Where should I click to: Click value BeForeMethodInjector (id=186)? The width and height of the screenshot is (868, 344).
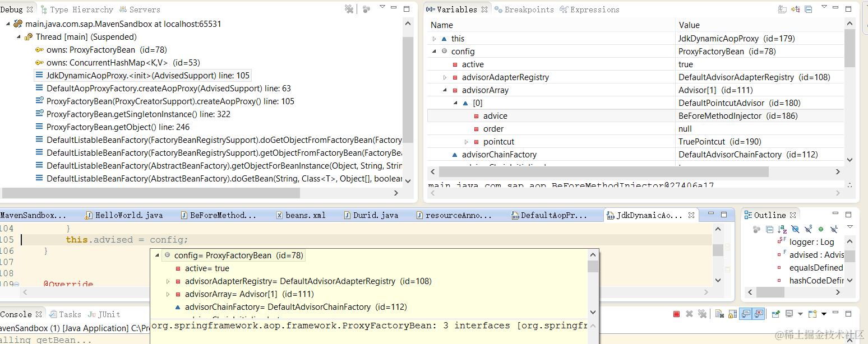coord(738,116)
